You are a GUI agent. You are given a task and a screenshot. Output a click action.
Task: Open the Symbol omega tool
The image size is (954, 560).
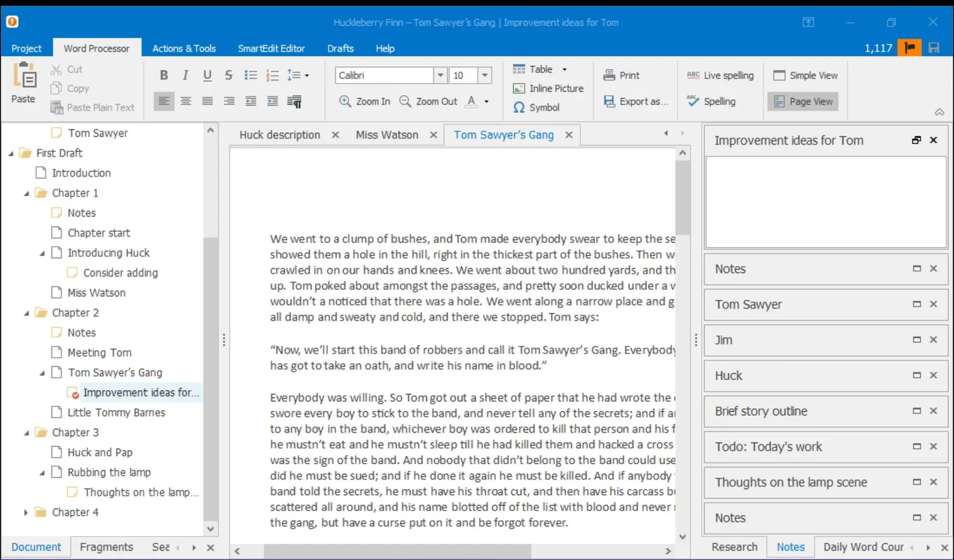coord(536,107)
